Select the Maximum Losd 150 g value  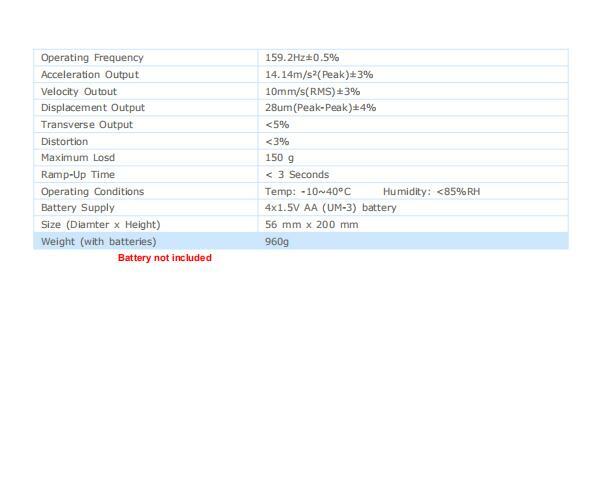point(279,158)
